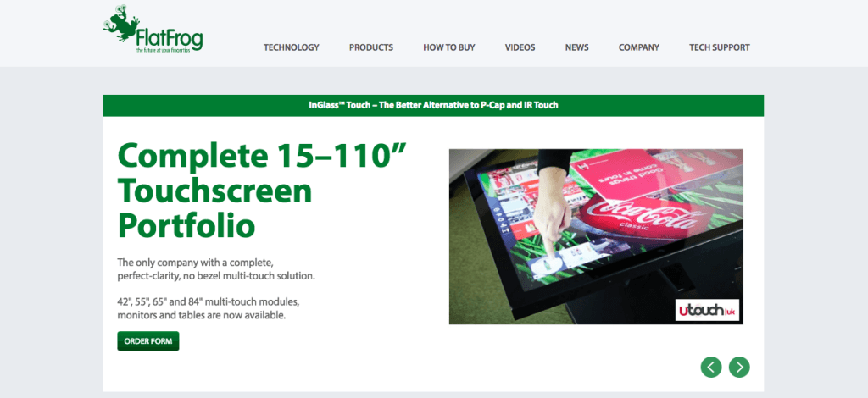Open the COMPANY menu

point(639,47)
